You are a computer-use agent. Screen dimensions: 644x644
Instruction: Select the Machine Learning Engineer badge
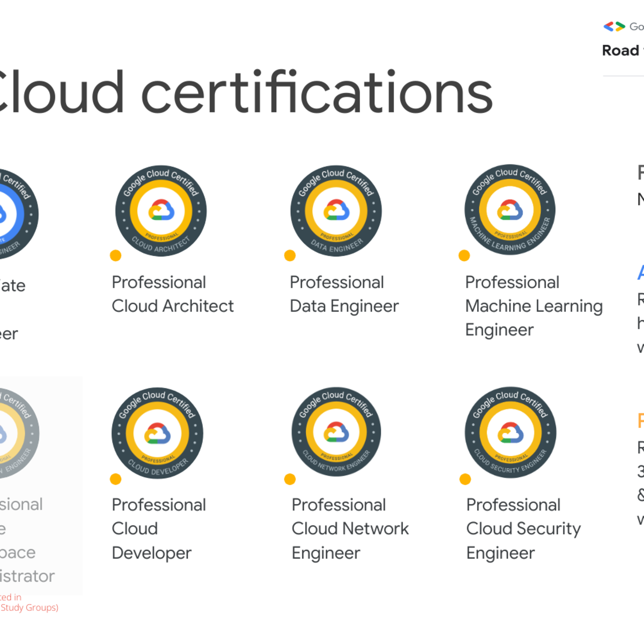point(510,210)
